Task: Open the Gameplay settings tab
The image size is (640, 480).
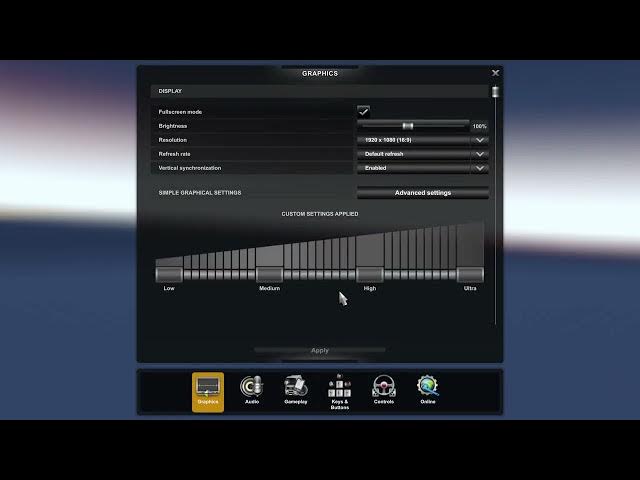Action: point(296,391)
